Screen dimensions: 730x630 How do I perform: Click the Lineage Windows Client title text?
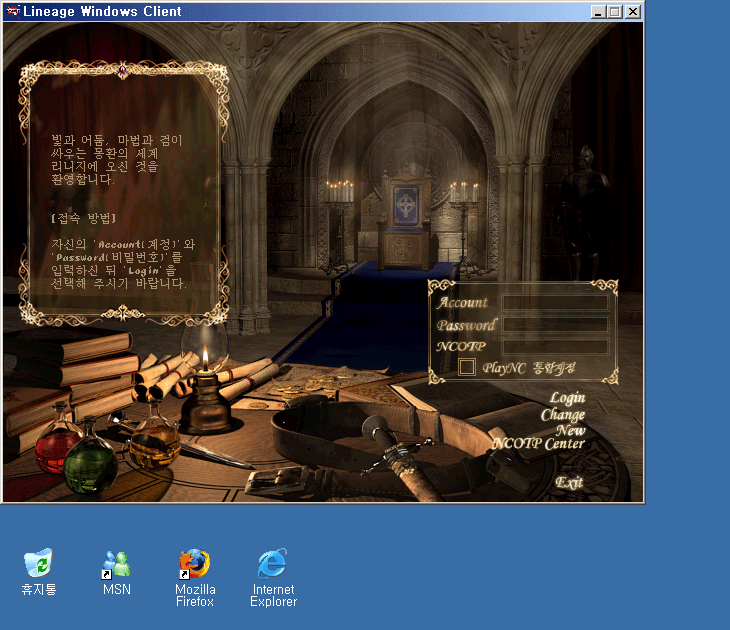point(102,12)
